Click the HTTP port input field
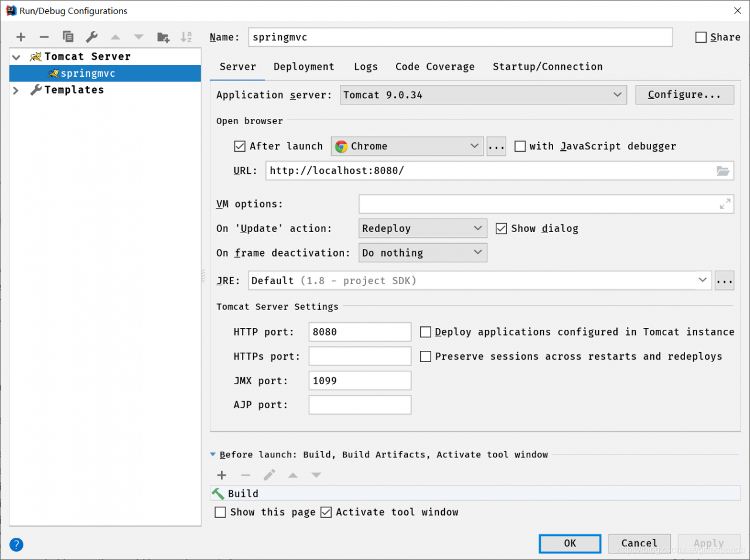 point(360,332)
